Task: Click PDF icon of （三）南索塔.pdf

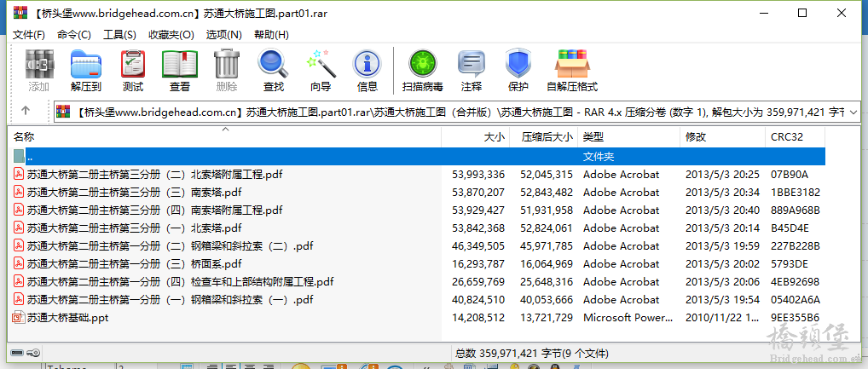Action: tap(19, 192)
